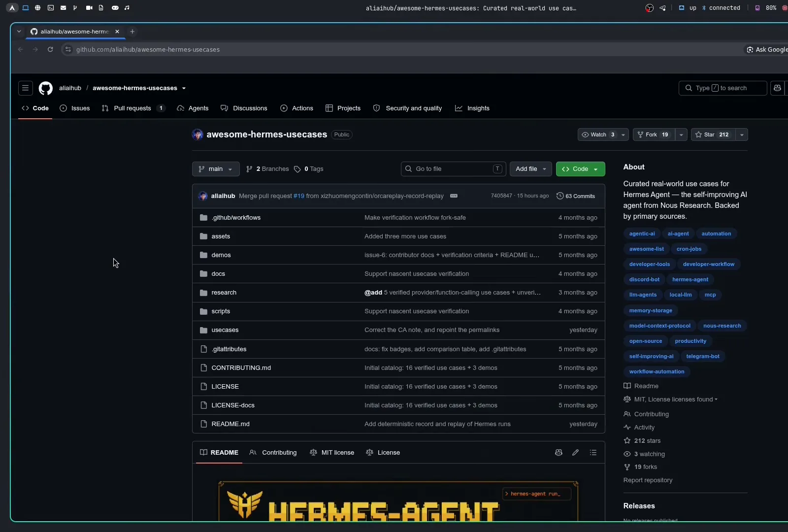Fork the repository
Screen dimensions: 788x532
pyautogui.click(x=654, y=134)
